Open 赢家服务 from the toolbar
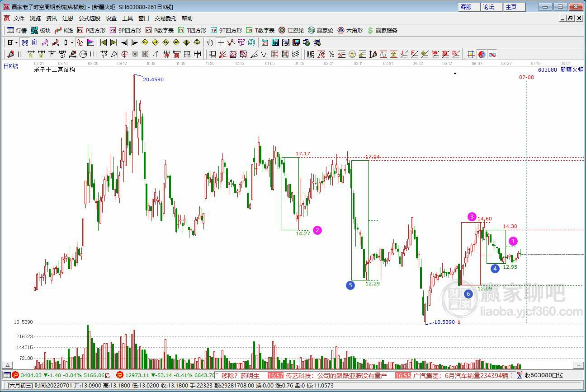The height and width of the screenshot is (392, 586). click(x=383, y=30)
